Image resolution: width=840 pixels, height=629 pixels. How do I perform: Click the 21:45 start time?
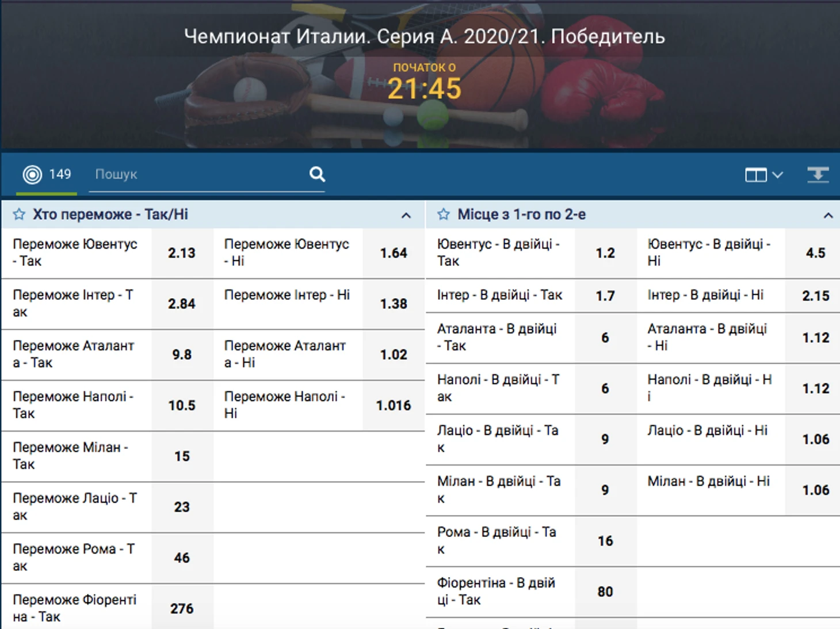[x=425, y=89]
